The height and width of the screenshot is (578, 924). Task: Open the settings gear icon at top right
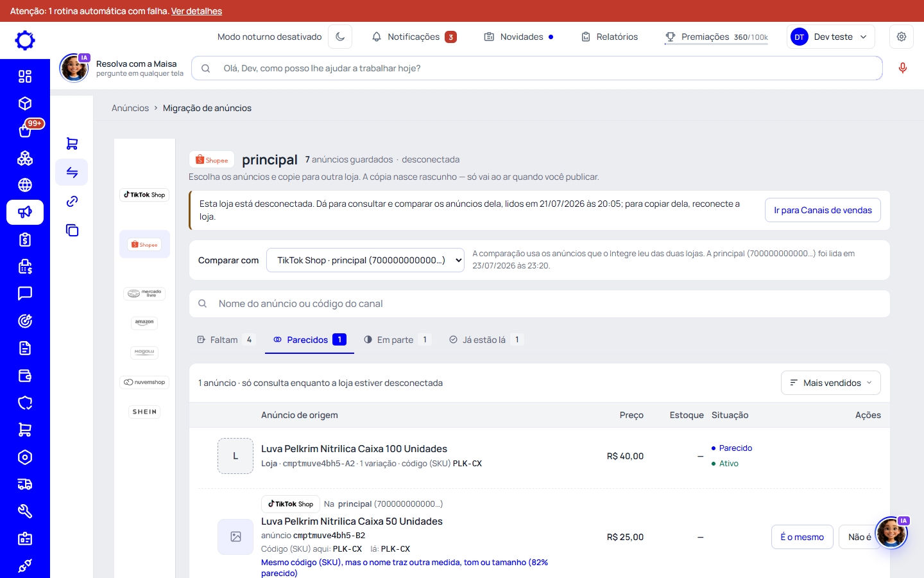[902, 37]
